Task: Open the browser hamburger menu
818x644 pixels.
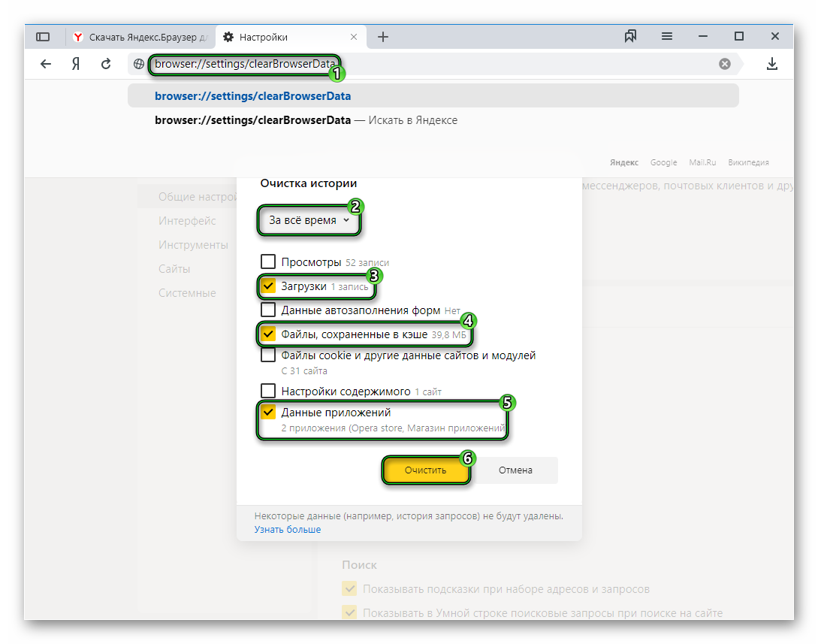Action: (666, 37)
